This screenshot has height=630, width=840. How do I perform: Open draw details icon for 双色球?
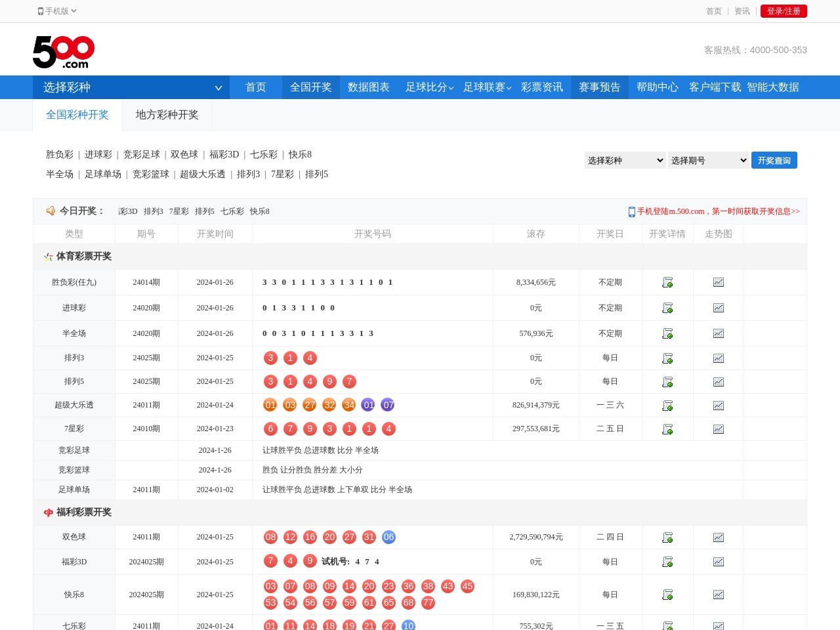667,537
